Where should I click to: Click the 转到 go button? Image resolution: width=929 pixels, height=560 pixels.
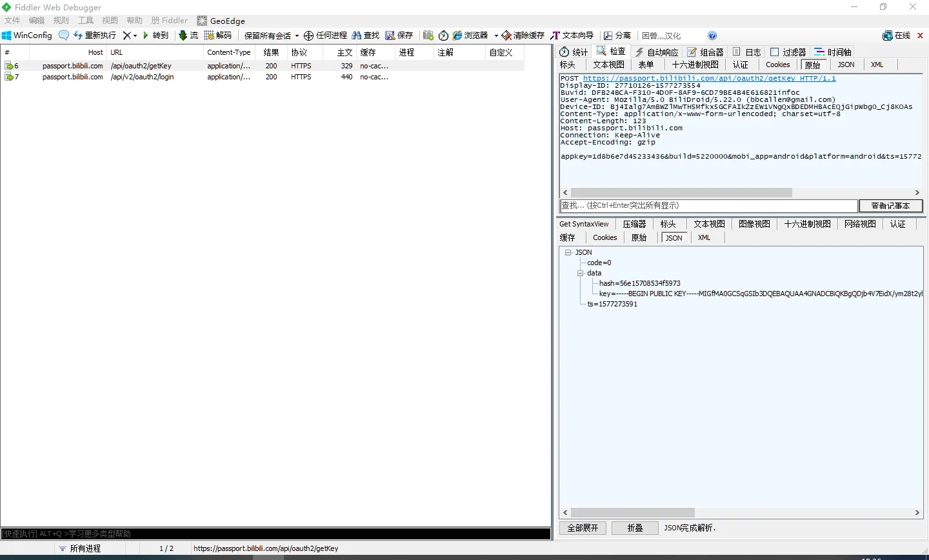[x=155, y=35]
